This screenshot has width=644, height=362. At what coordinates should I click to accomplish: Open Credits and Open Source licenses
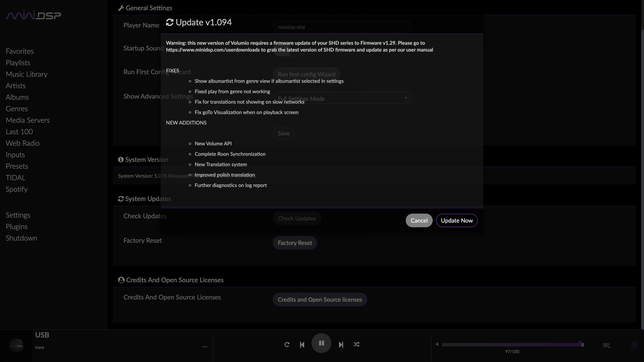pyautogui.click(x=319, y=300)
